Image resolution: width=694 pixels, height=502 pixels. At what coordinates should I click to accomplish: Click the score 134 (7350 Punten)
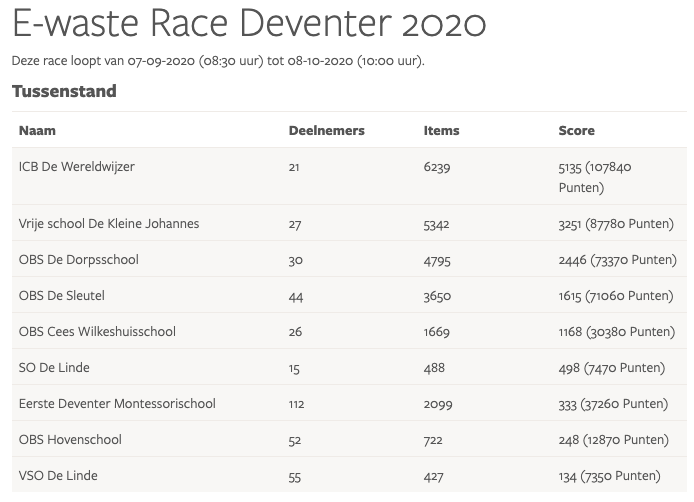tap(609, 476)
